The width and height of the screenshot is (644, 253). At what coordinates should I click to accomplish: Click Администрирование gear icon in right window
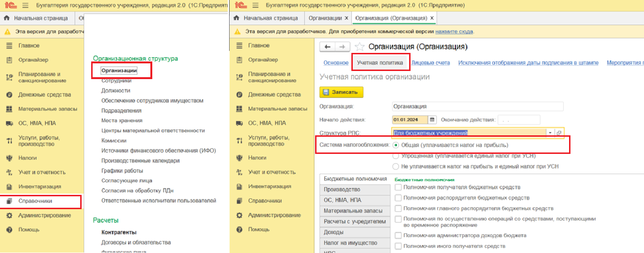pos(239,215)
